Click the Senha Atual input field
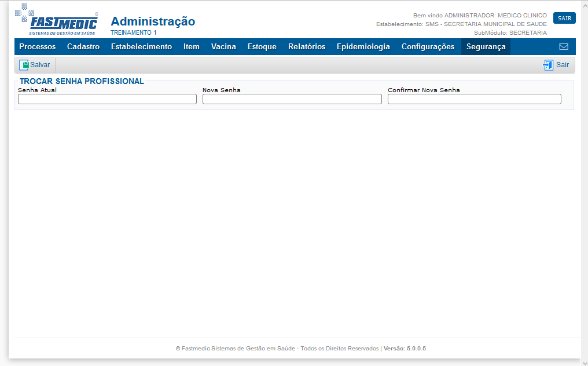This screenshot has width=588, height=366. click(107, 99)
